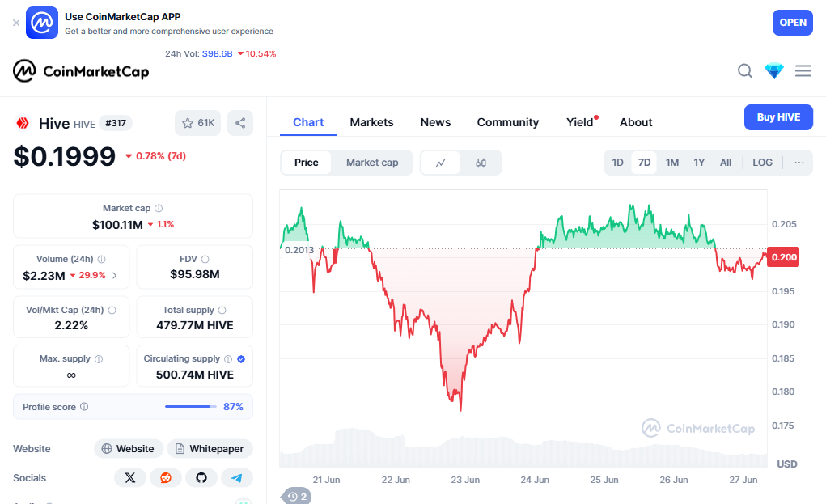Select the candlestick chart type
Viewport: 826px width, 504px height.
click(x=481, y=163)
